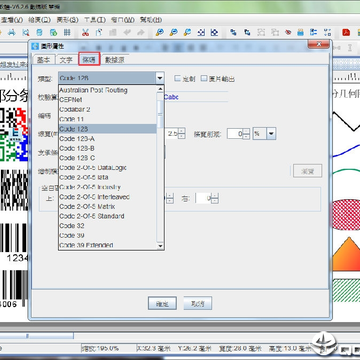Open the 幫助(H) menu
Screen dimensions: 360x360
[151, 20]
